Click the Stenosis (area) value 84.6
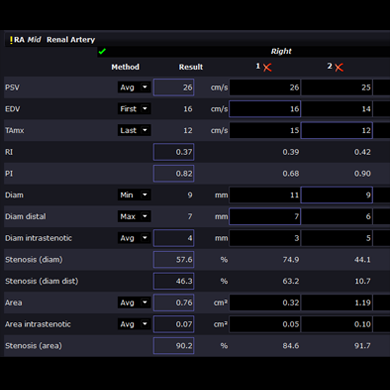Viewport: 390px width, 390px height. point(291,346)
